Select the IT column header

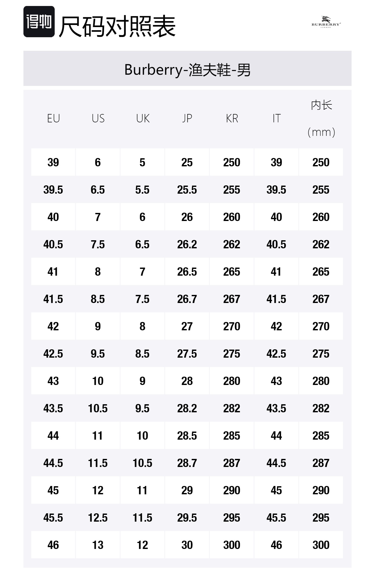277,118
